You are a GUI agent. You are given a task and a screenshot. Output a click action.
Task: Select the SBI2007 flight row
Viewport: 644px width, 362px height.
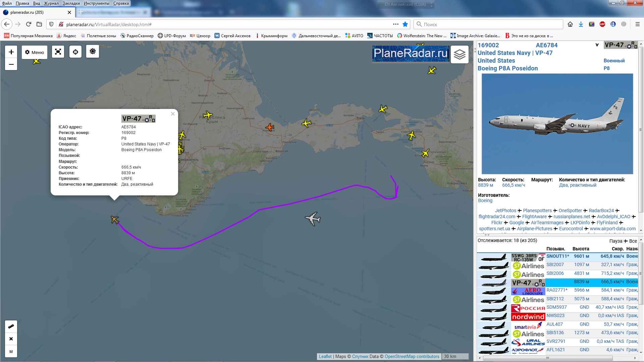(x=557, y=265)
